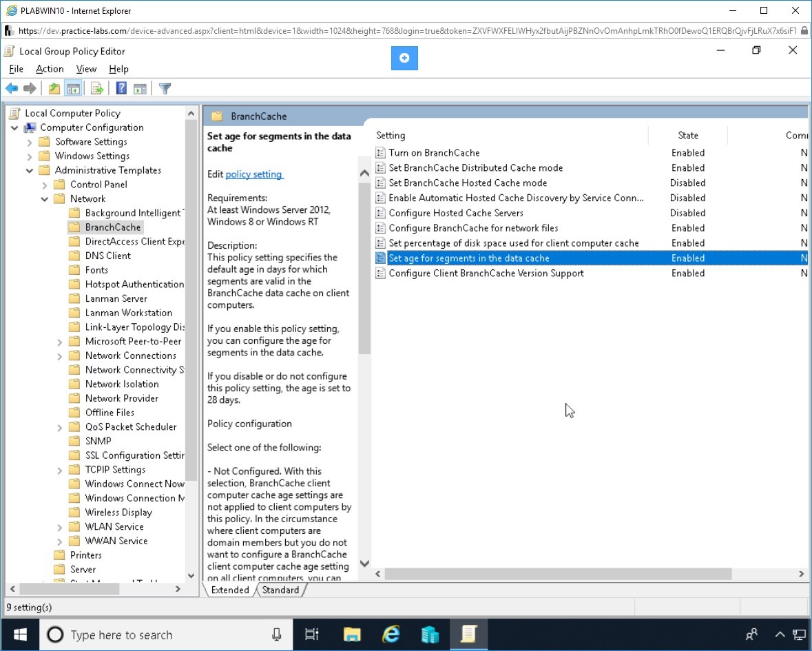
Task: Expand the Control Panel node
Action: (45, 185)
